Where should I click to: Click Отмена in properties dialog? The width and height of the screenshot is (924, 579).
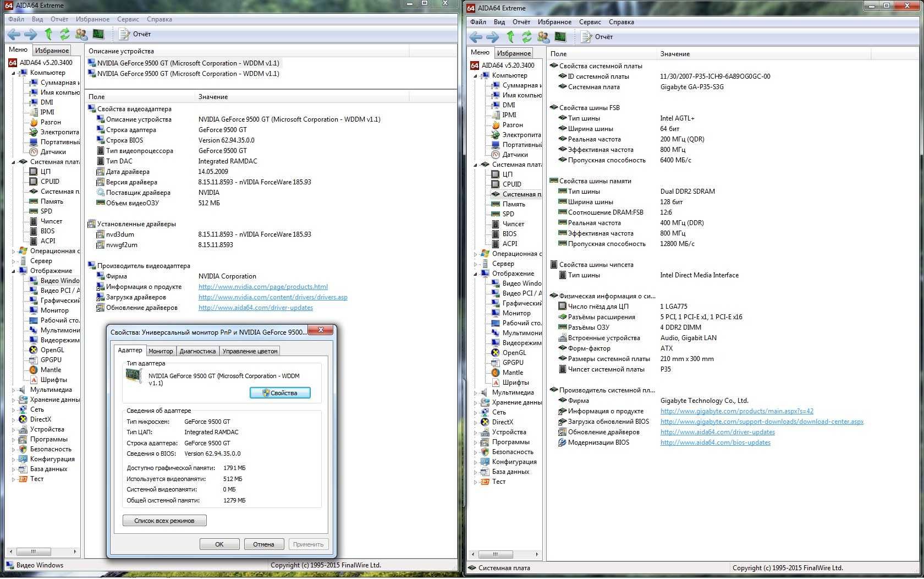(x=263, y=544)
